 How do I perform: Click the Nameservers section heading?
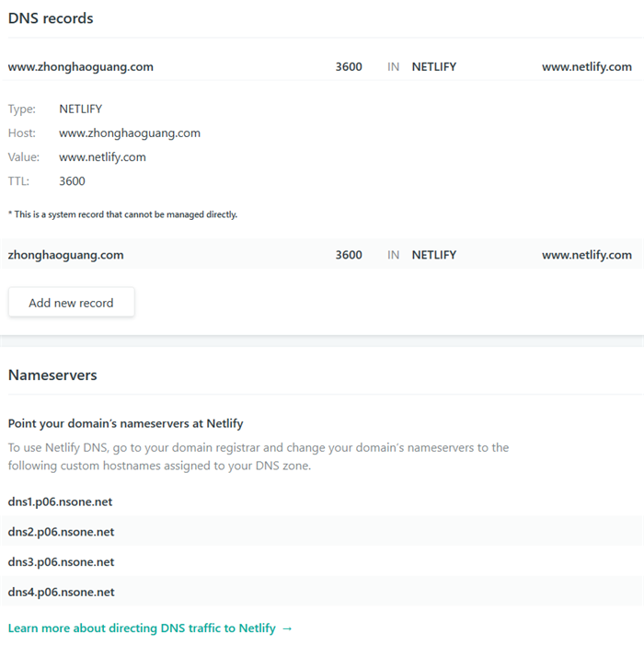click(52, 375)
